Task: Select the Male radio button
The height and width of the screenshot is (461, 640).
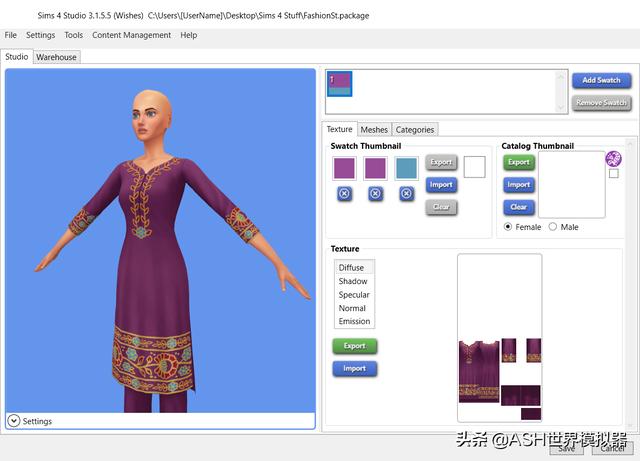Action: click(x=553, y=227)
